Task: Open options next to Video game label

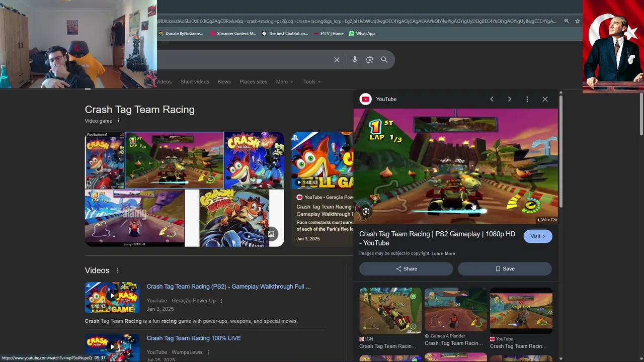Action: (118, 121)
